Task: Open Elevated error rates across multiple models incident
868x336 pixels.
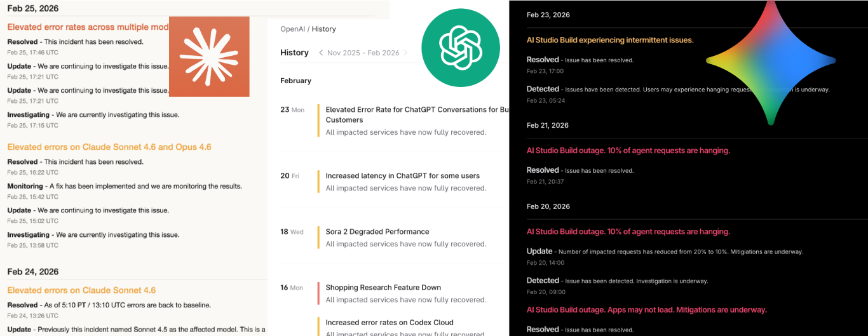Action: [88, 27]
